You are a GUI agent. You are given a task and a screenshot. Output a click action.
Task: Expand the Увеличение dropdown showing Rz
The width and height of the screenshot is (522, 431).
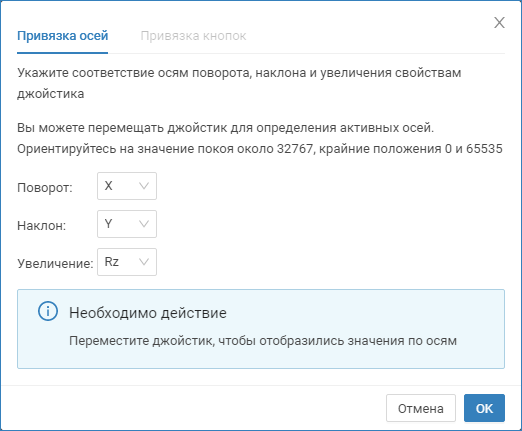pos(127,262)
